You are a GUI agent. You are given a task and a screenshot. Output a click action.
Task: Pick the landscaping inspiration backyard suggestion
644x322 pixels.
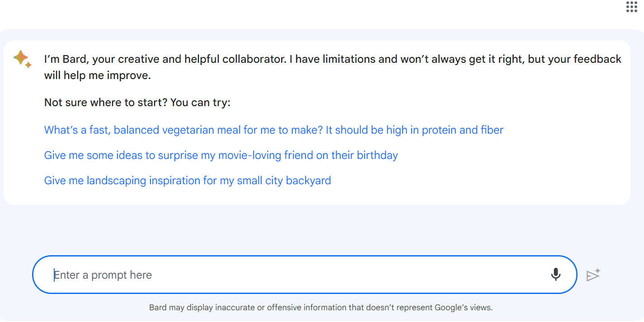point(188,181)
